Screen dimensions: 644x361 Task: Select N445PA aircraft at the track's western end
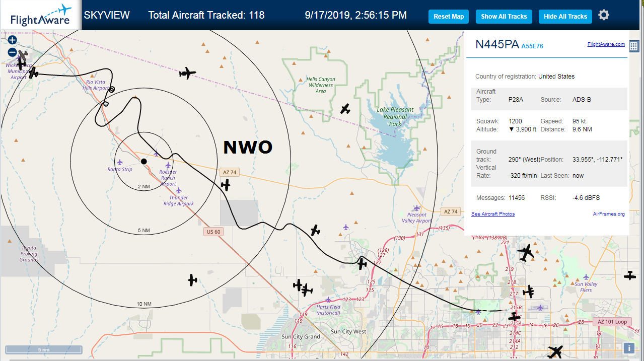33,73
